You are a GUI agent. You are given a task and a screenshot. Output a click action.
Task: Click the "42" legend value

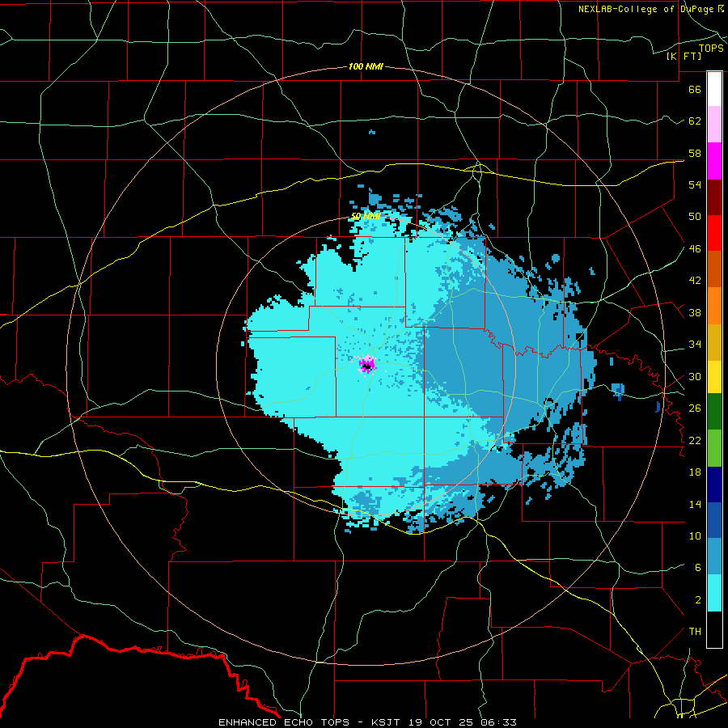click(695, 281)
